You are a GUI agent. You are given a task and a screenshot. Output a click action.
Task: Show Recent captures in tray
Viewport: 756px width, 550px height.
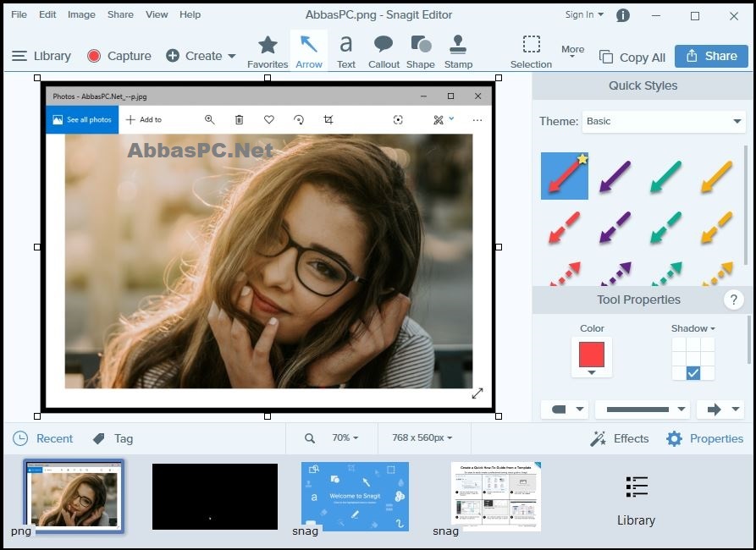coord(43,438)
